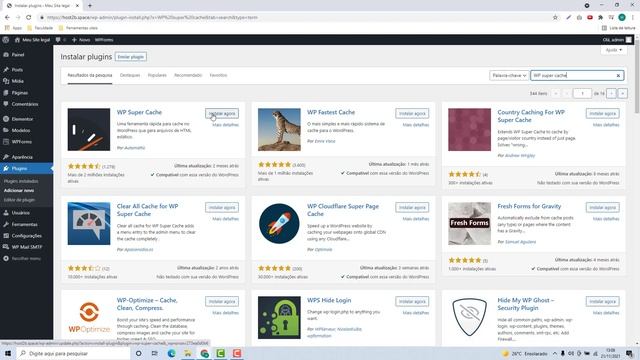Open the WordPress logo menu in admin bar

tap(6, 40)
